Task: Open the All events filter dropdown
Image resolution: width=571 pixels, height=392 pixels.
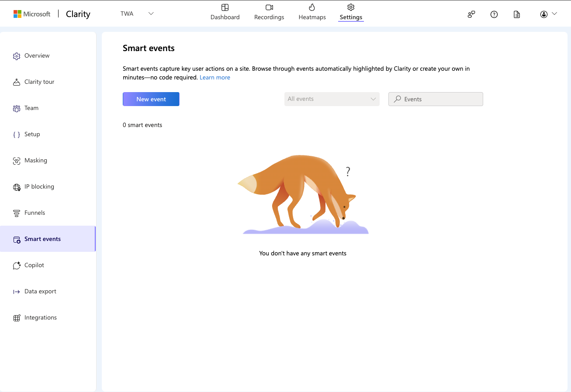Action: [332, 99]
